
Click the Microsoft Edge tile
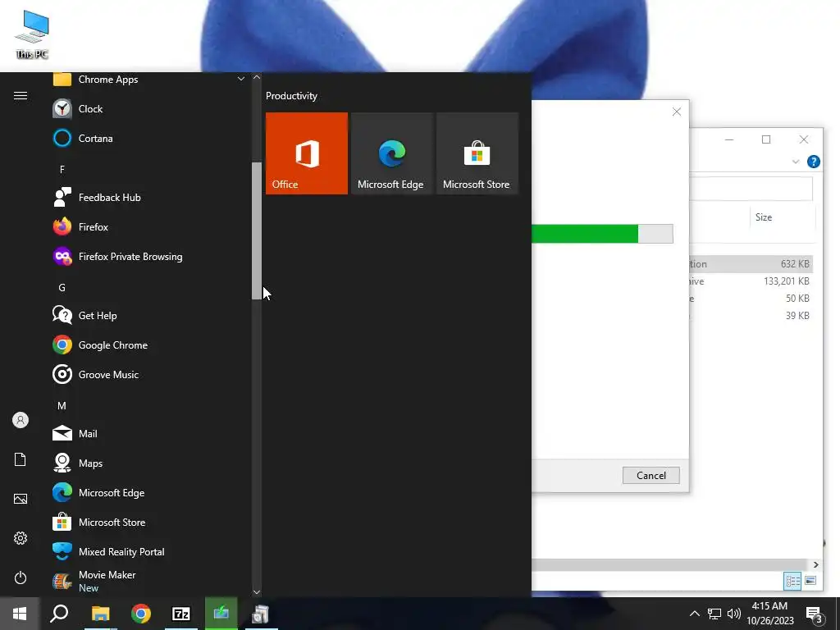(391, 153)
